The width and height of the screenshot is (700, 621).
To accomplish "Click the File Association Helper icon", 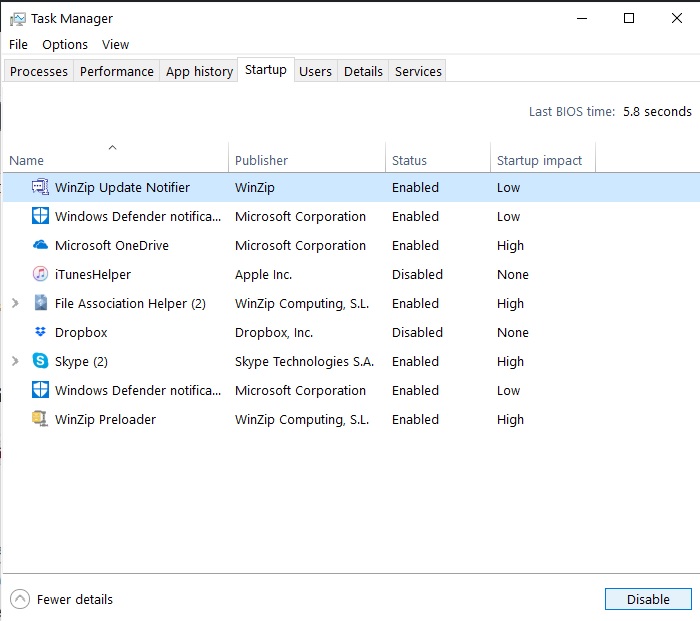I will pyautogui.click(x=40, y=303).
